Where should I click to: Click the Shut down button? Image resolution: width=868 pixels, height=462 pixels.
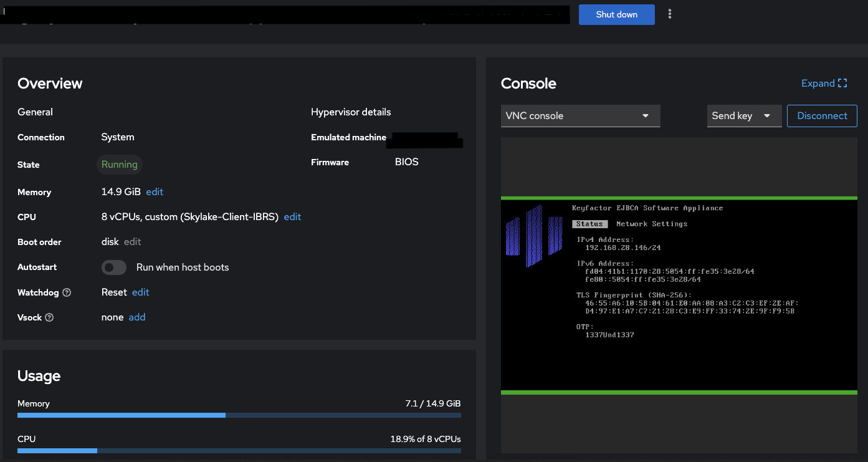[616, 14]
